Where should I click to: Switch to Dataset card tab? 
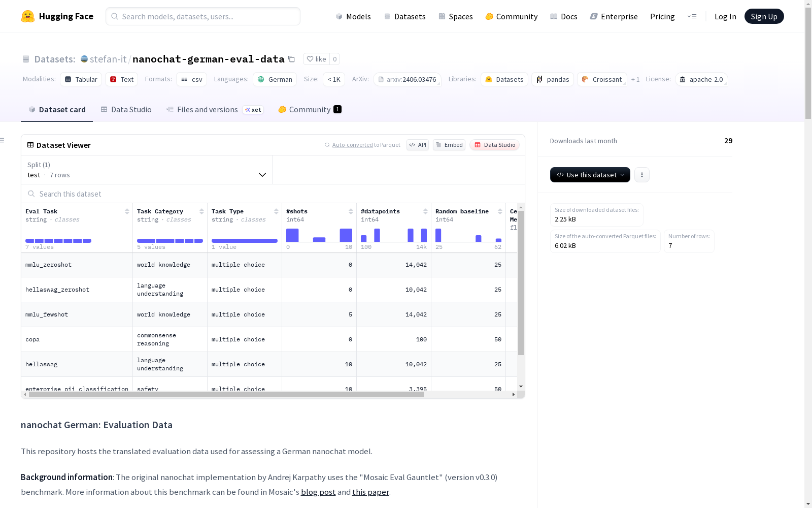click(57, 109)
